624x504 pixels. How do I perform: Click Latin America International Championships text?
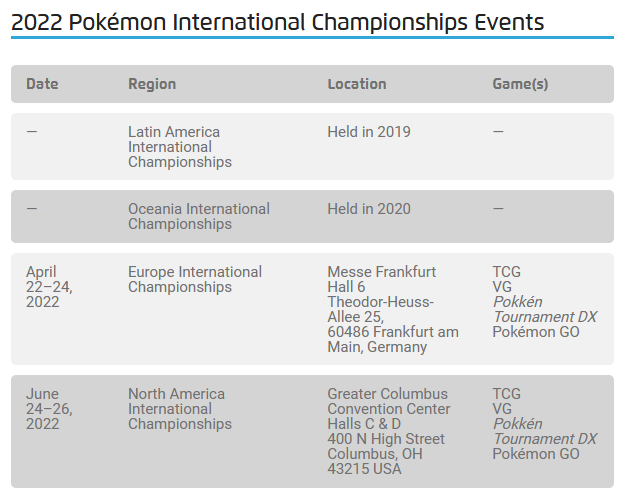[x=180, y=147]
